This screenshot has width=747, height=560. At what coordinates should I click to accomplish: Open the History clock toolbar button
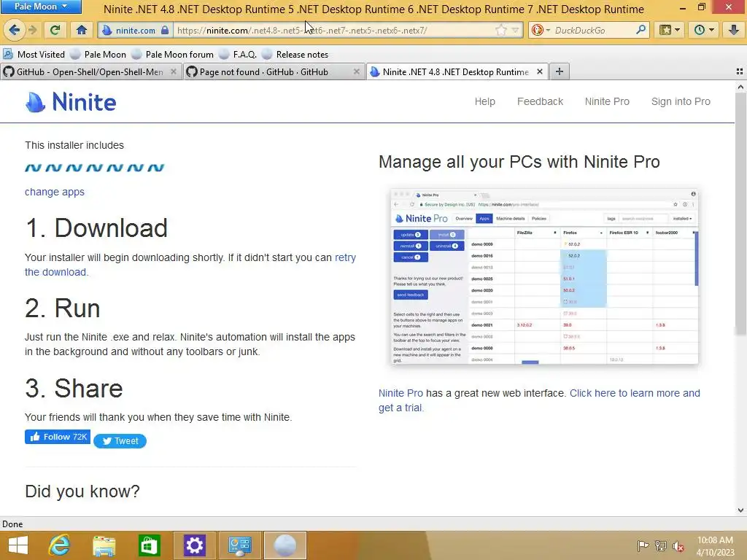click(704, 30)
